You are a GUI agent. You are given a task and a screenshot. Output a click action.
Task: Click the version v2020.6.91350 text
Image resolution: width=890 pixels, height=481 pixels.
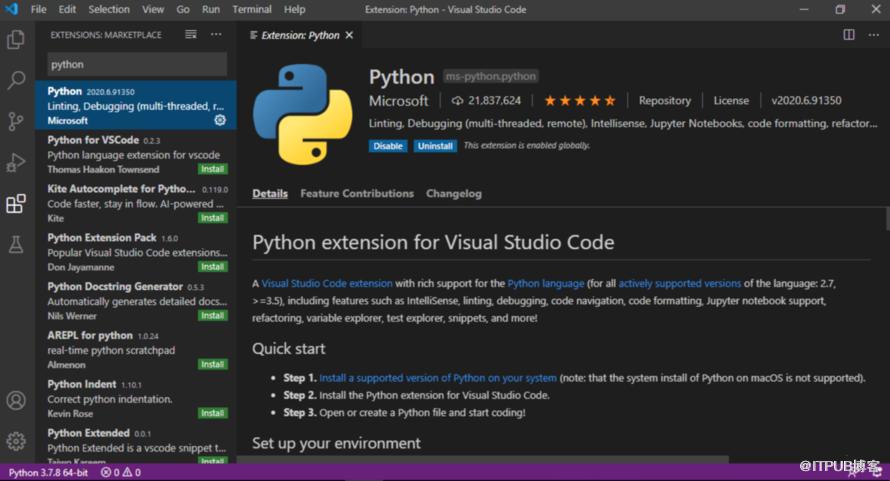click(806, 101)
